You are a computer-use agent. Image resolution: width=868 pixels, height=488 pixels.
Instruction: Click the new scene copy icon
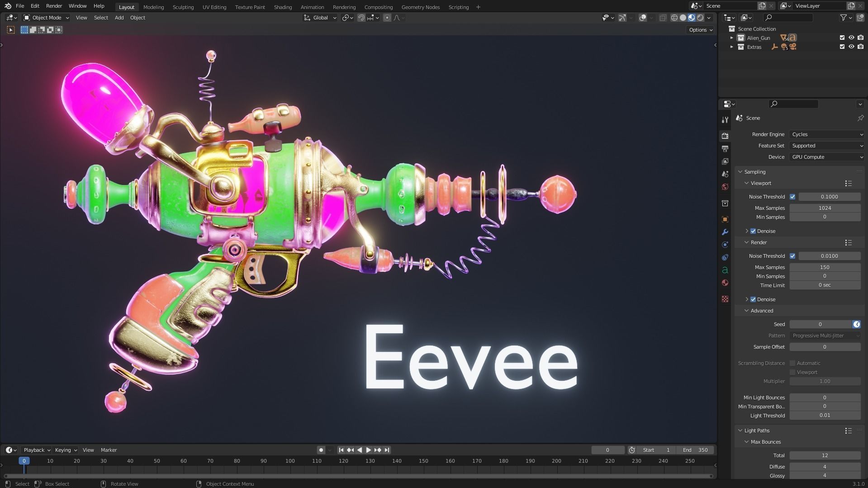click(x=762, y=6)
